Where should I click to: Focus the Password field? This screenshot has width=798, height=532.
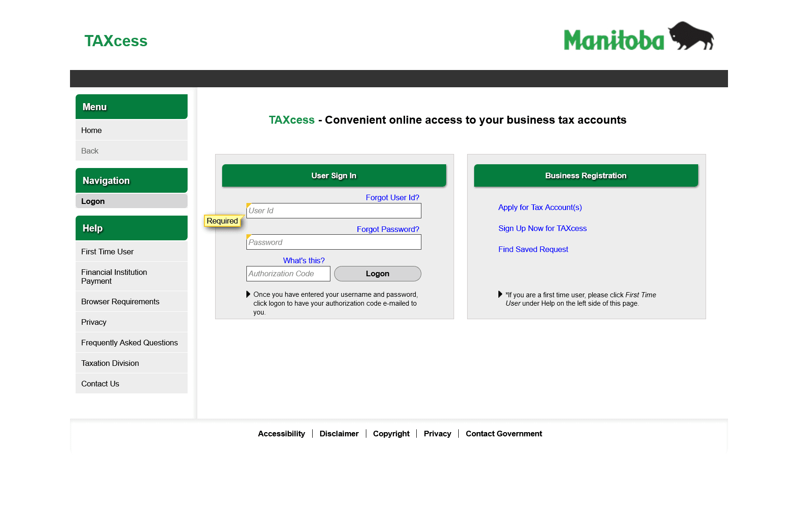click(x=334, y=242)
